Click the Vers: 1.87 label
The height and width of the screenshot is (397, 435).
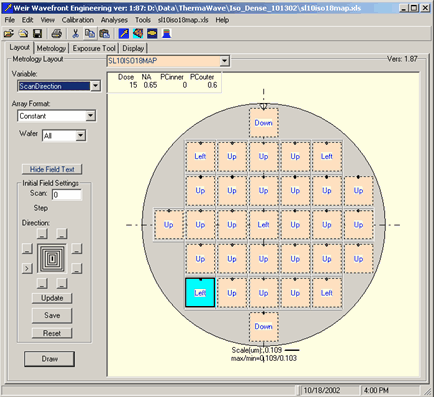(402, 59)
